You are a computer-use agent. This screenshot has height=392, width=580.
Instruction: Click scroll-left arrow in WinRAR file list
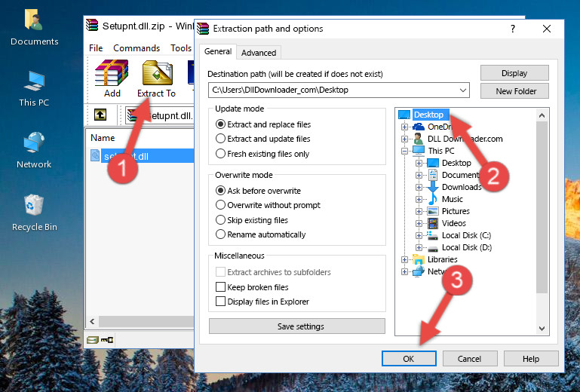coord(93,321)
